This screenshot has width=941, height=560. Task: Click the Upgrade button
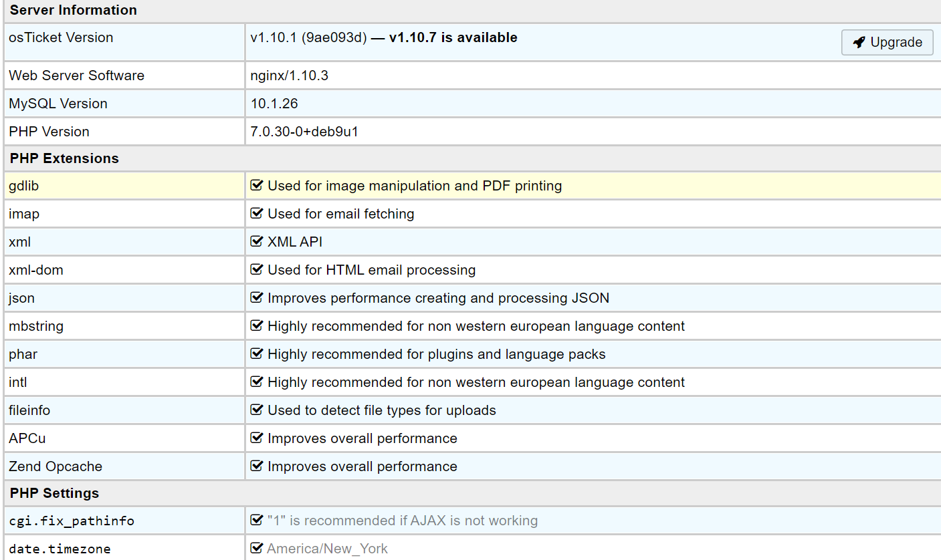887,42
